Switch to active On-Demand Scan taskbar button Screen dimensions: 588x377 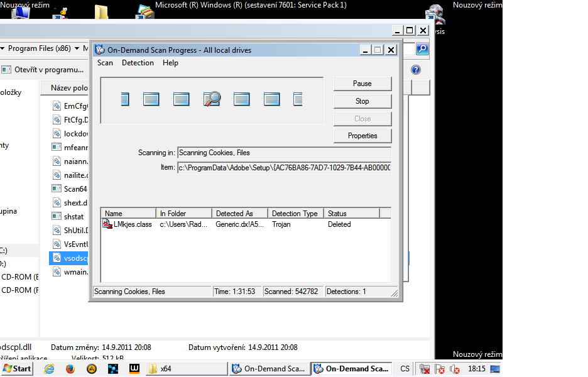click(x=352, y=369)
